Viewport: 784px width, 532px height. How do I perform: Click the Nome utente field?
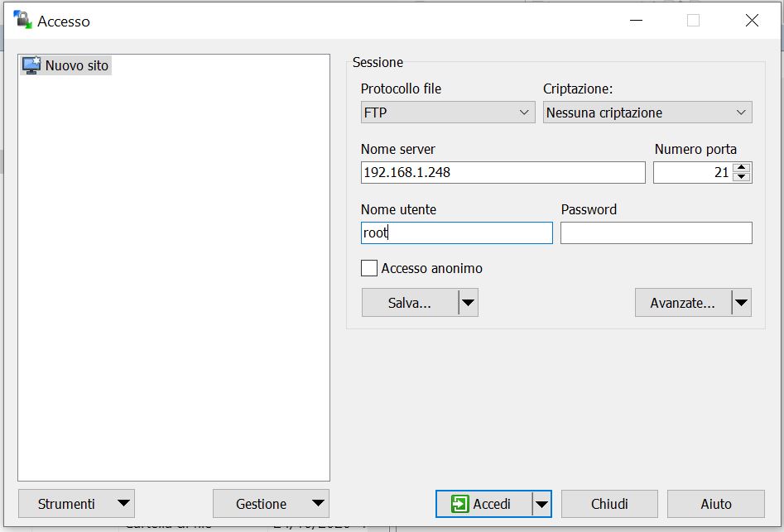tap(456, 233)
